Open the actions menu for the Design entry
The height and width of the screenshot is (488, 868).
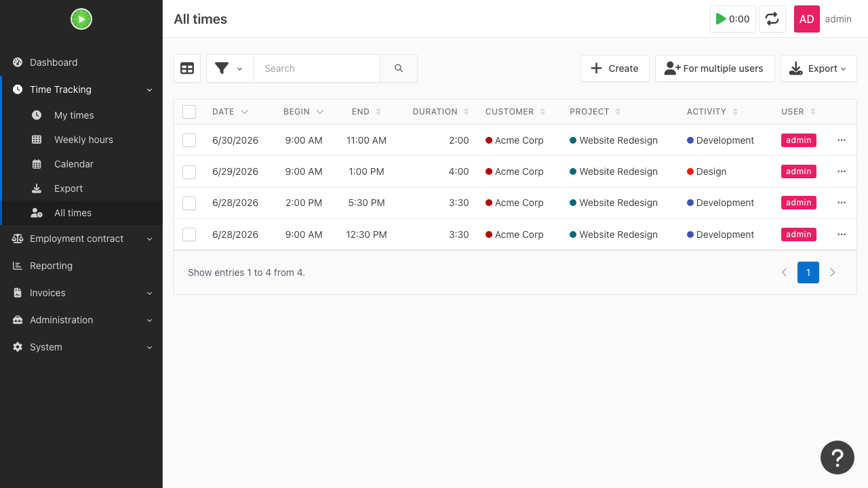(842, 171)
